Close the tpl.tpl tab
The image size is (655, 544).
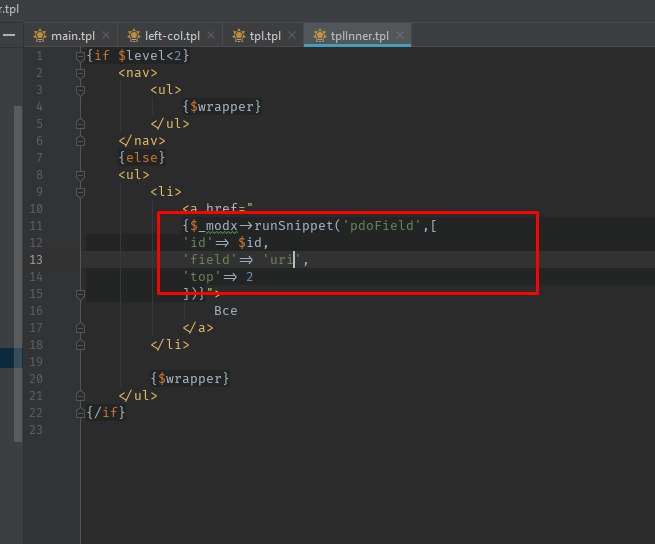click(x=292, y=36)
